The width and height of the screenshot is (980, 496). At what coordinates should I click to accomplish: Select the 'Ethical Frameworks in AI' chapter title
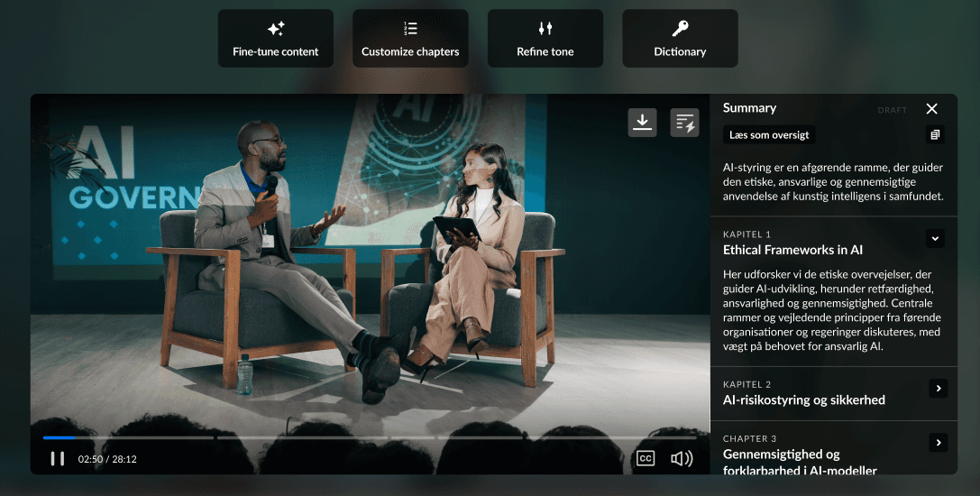[792, 250]
